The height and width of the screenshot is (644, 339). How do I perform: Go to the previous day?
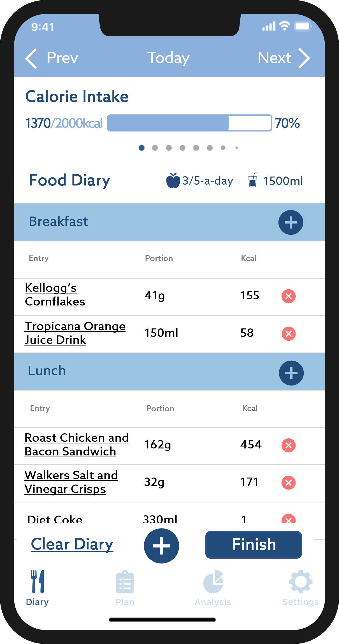[52, 58]
